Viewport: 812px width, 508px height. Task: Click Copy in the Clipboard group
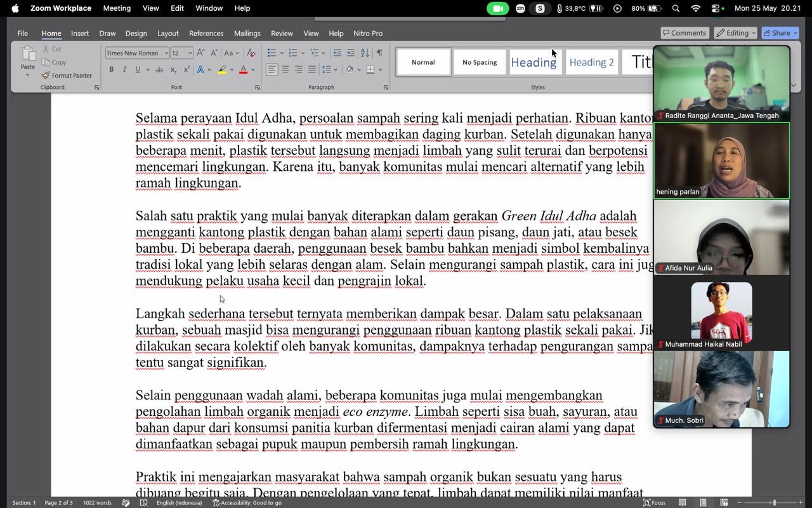54,62
